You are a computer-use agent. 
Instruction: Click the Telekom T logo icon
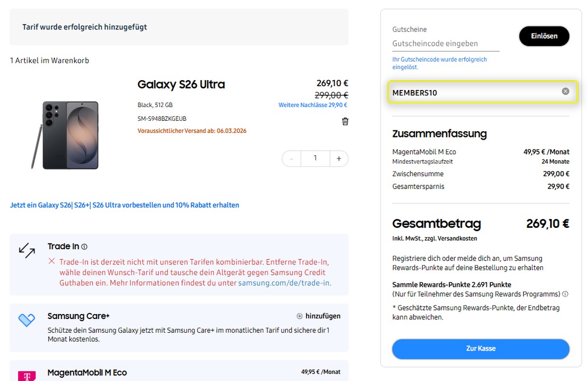(28, 375)
